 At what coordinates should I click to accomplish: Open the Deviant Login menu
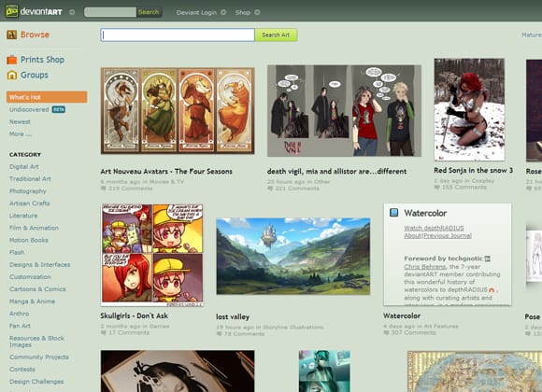(x=196, y=12)
